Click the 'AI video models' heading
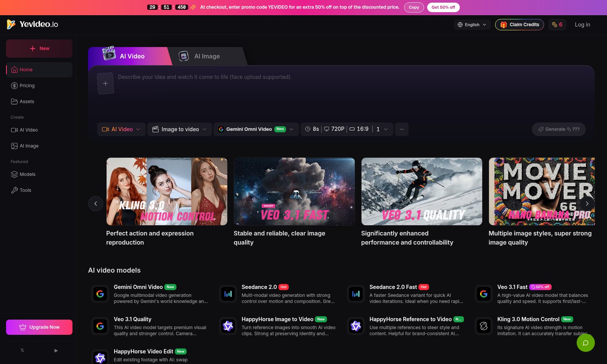The image size is (607, 364). coord(114,270)
